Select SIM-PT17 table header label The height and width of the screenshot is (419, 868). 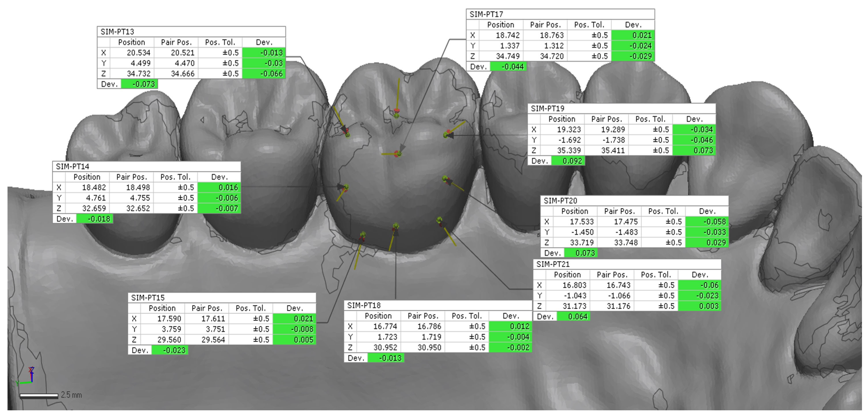486,14
